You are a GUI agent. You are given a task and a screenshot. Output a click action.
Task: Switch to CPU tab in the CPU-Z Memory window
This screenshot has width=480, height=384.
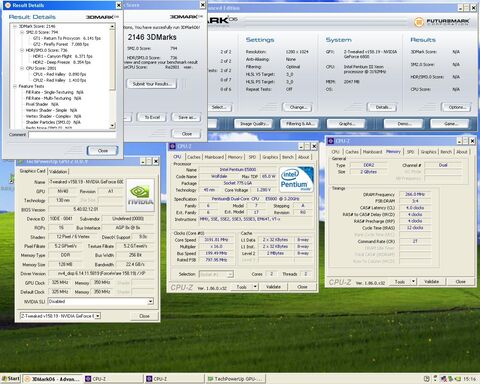(335, 152)
